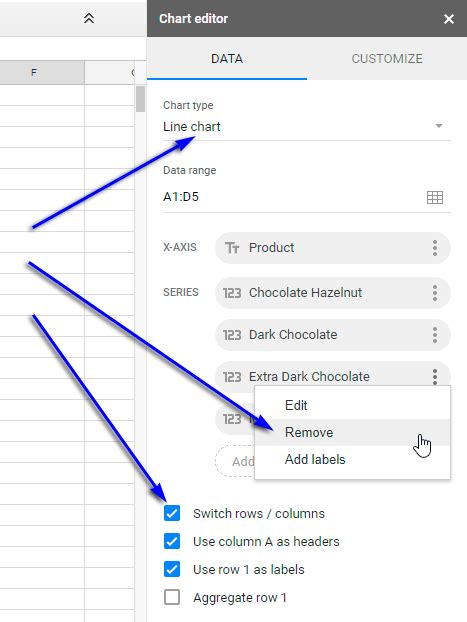Viewport: 467px width, 622px height.
Task: Enable Aggregate row 1 checkbox
Action: click(172, 597)
